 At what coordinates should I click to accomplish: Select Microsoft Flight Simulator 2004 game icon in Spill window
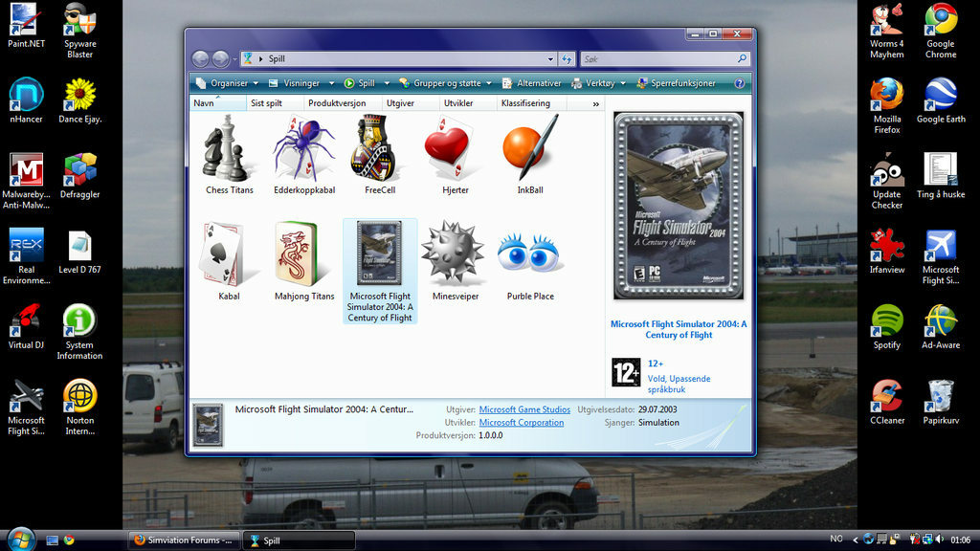coord(379,271)
